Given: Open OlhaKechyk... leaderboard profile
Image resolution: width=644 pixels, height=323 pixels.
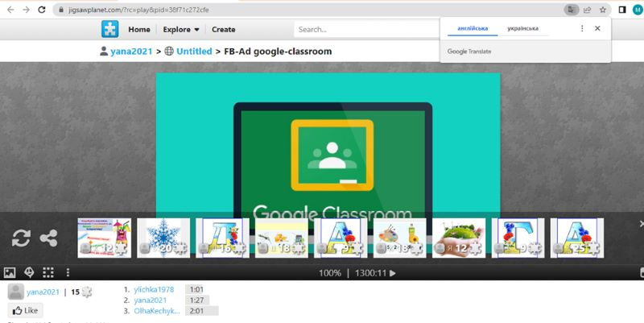Looking at the screenshot, I should [157, 311].
